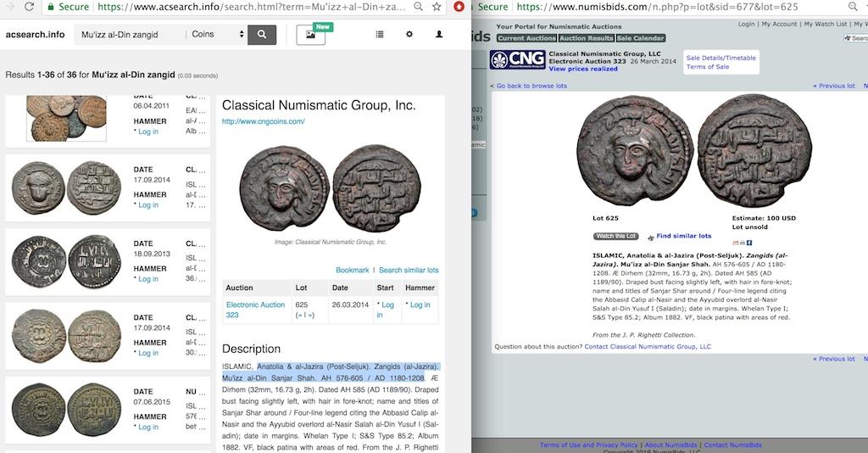This screenshot has width=868, height=453.
Task: Open My Watch List on NumisBids
Action: 826,24
